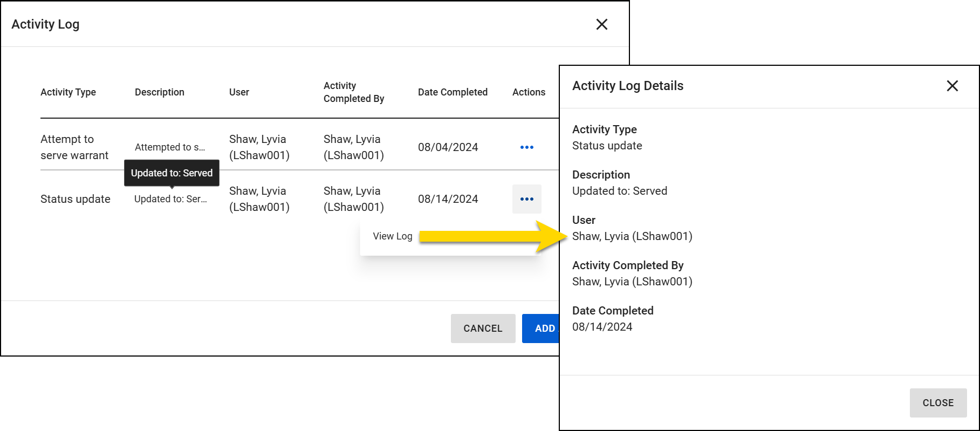Click the Activity Type column header
Viewport: 980px width, 431px height.
[x=68, y=92]
